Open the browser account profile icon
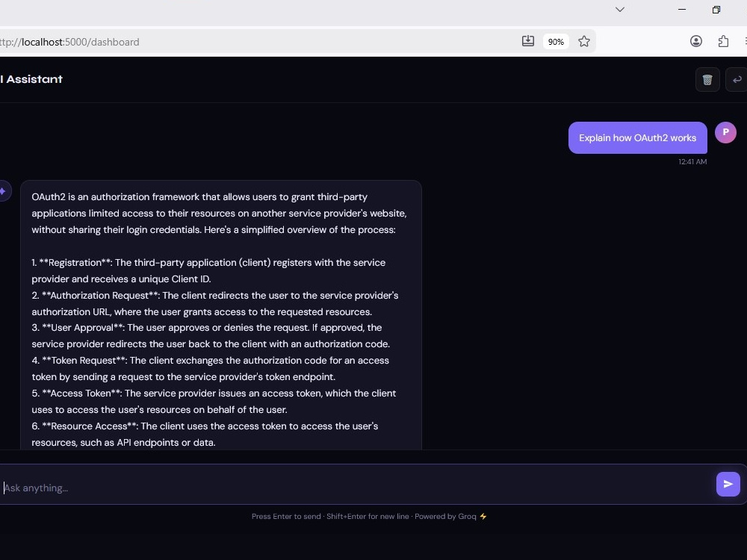This screenshot has height=560, width=747. click(696, 41)
